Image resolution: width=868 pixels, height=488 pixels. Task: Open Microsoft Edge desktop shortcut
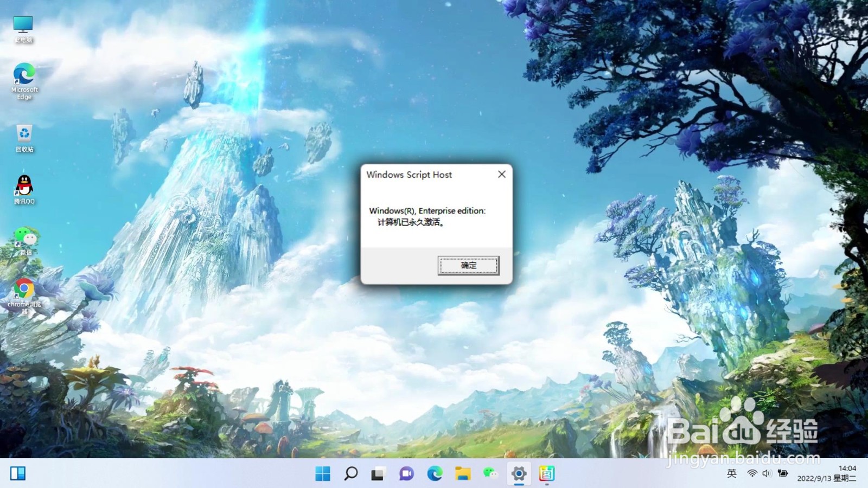[24, 81]
